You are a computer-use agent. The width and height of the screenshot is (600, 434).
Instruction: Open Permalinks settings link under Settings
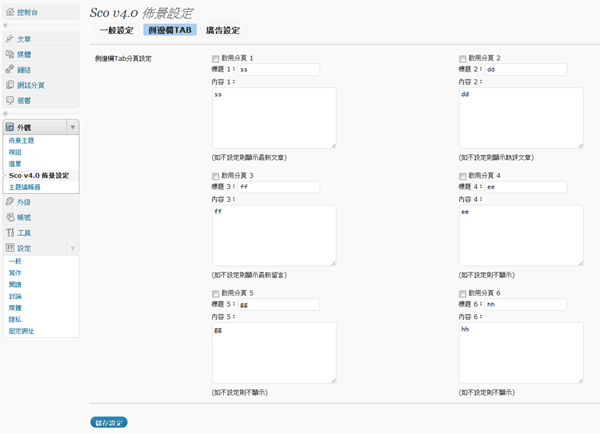(x=21, y=331)
